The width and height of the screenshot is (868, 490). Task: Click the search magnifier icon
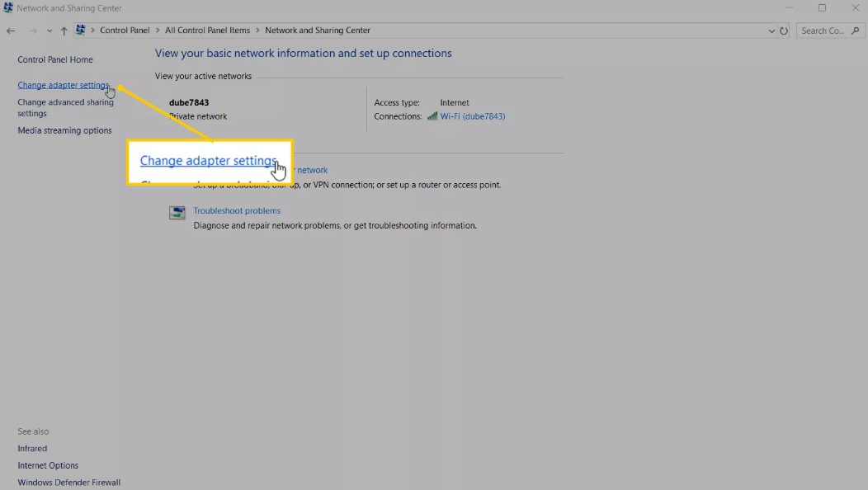click(856, 31)
